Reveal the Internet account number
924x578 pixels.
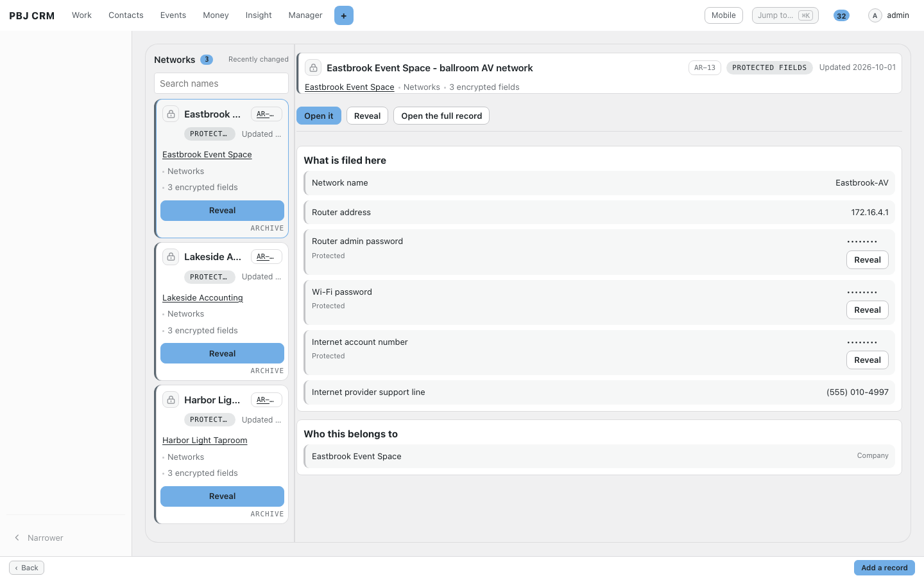point(868,360)
